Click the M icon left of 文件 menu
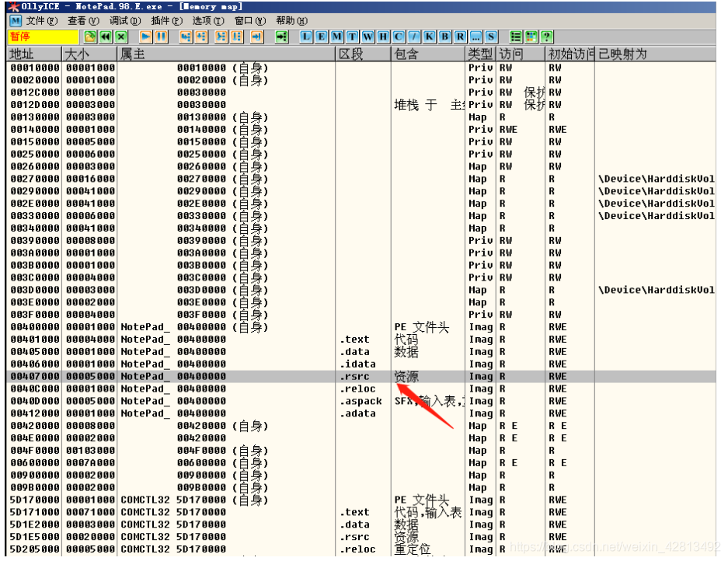 coord(16,21)
